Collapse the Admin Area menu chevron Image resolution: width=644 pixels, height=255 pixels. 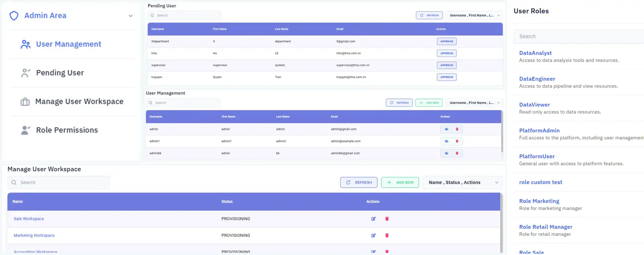tap(131, 16)
